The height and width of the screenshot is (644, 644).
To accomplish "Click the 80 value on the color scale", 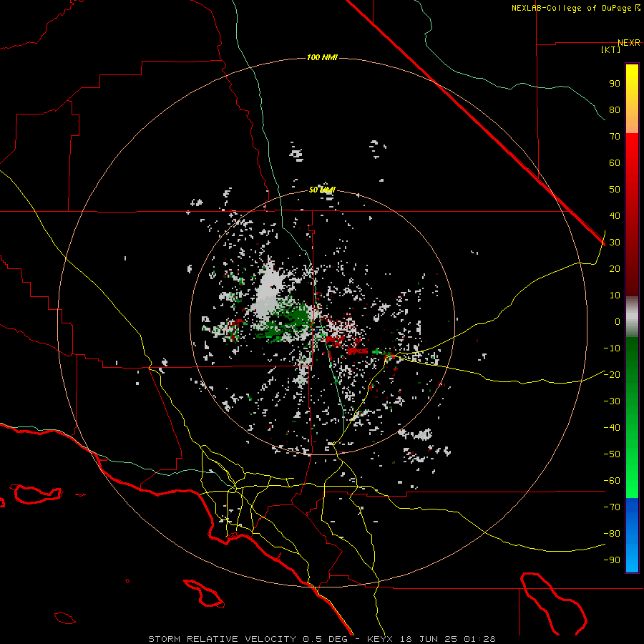I will 615,110.
